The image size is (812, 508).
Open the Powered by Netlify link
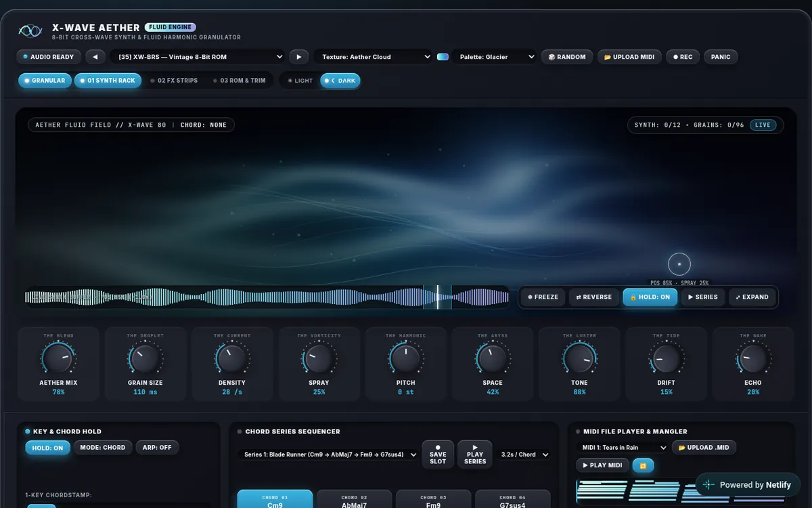pyautogui.click(x=748, y=485)
